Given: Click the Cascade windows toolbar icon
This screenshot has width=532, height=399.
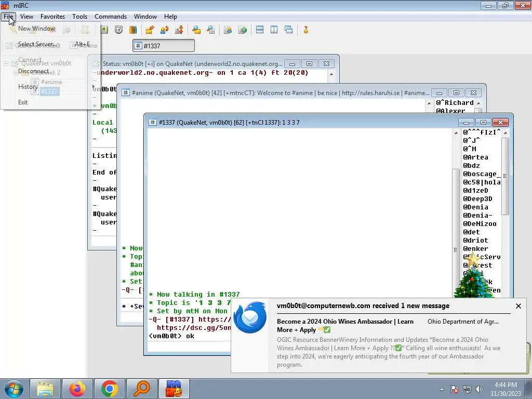Looking at the screenshot, I should pyautogui.click(x=289, y=30).
